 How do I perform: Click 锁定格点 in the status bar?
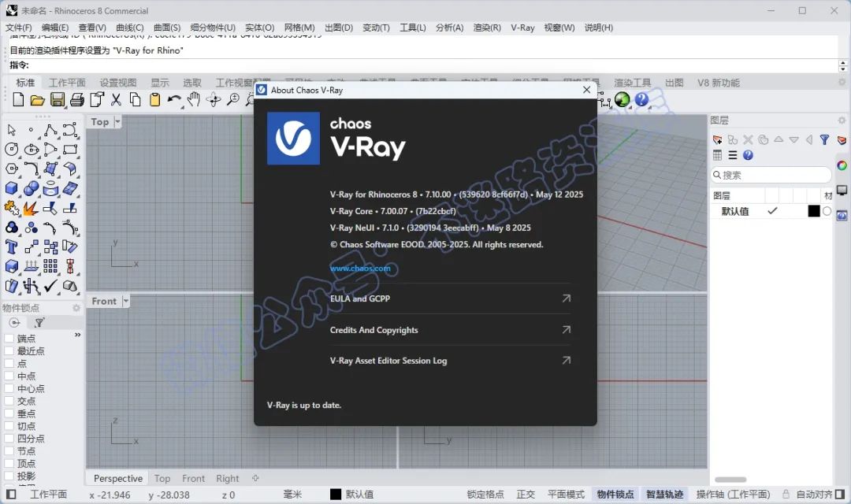[485, 495]
